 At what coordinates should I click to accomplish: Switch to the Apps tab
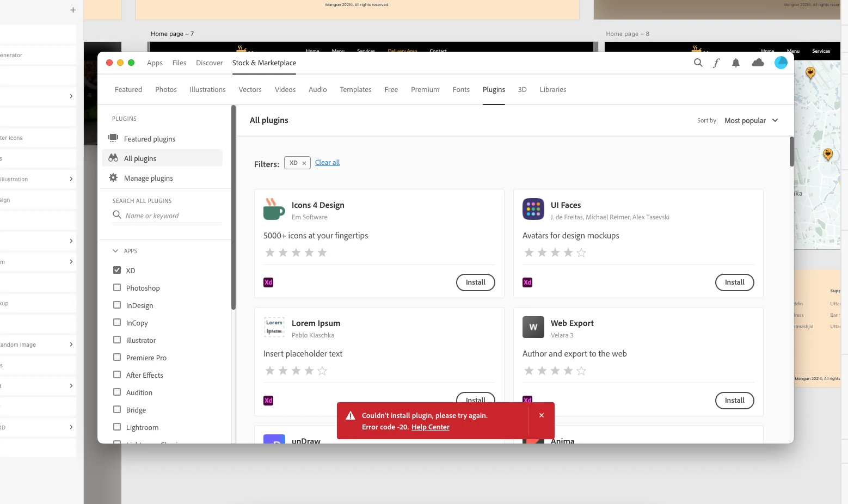155,63
